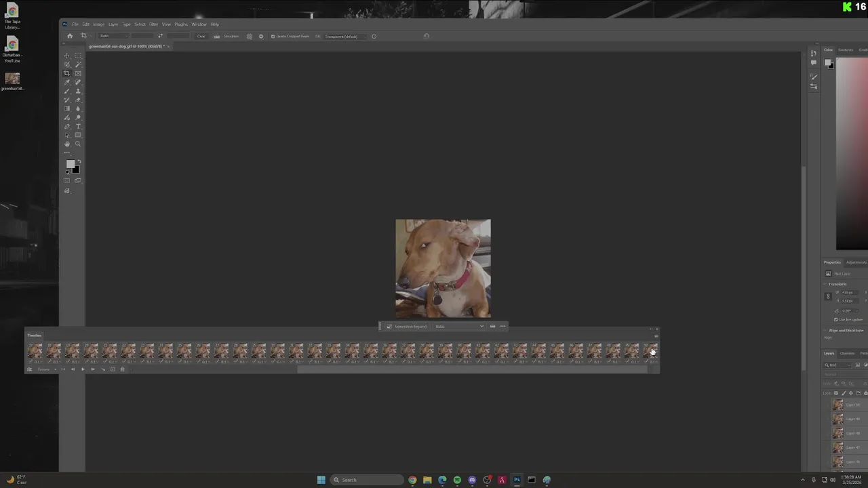The height and width of the screenshot is (488, 868).
Task: Open Ratio dropdown in contextual task bar
Action: click(x=460, y=326)
